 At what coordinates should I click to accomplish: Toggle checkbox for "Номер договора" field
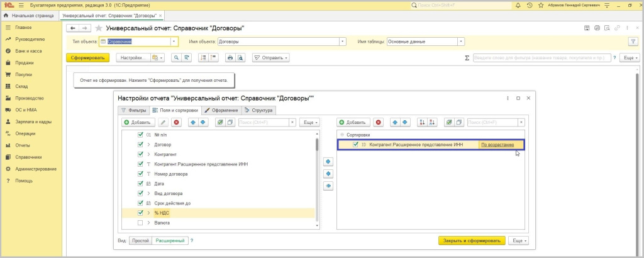[141, 174]
